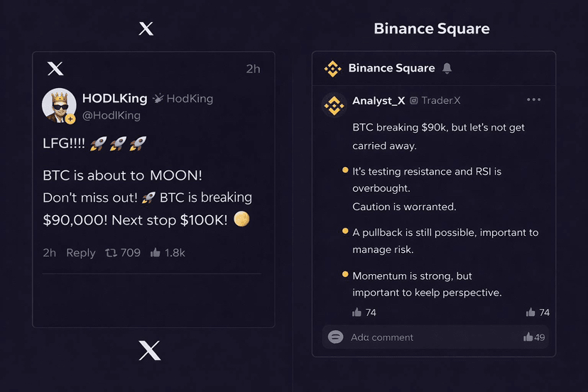
Task: Click the X logo in the tweet card header
Action: pyautogui.click(x=55, y=69)
